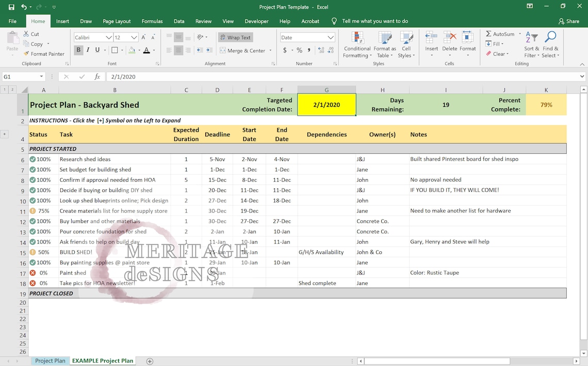Click the Insert cells icon

point(431,38)
